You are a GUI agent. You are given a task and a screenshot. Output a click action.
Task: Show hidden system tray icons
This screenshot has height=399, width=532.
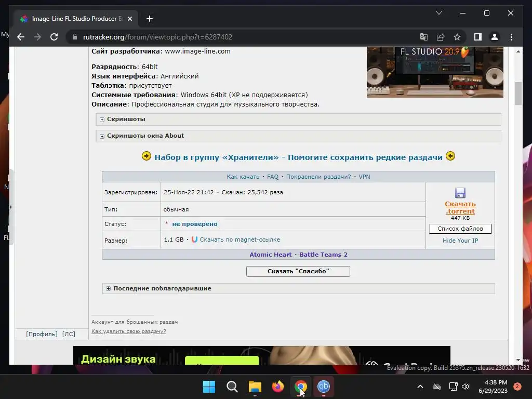click(x=420, y=387)
